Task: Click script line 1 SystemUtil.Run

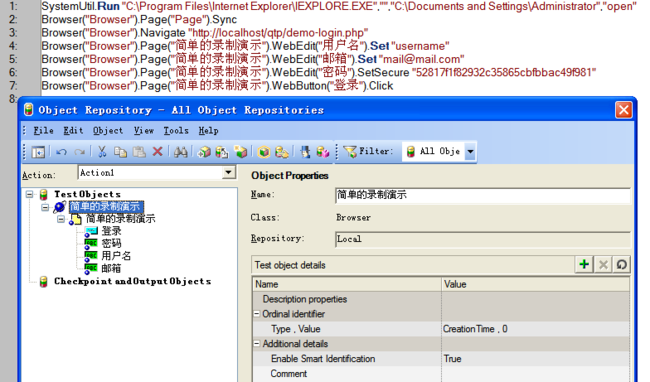Action: point(339,6)
